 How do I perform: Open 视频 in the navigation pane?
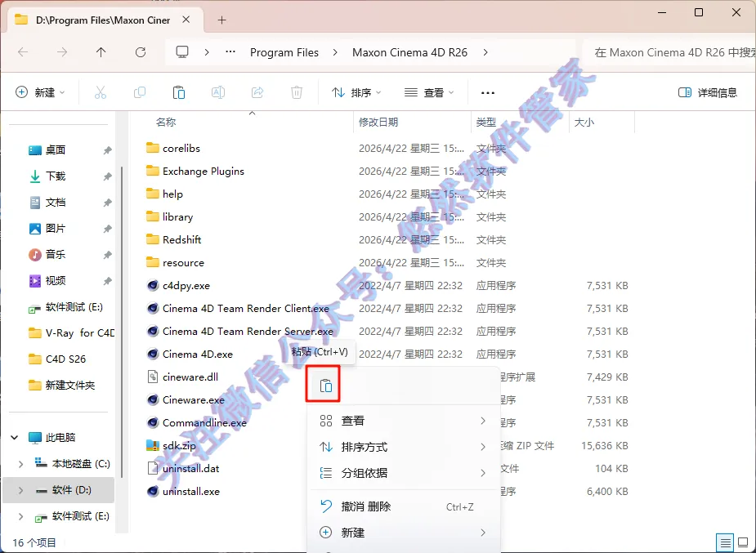[55, 280]
